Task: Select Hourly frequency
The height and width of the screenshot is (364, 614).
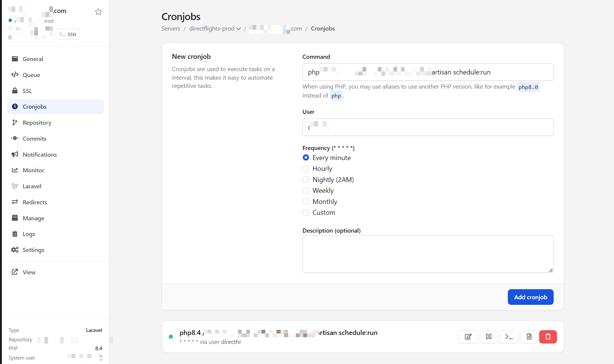Action: coord(306,169)
